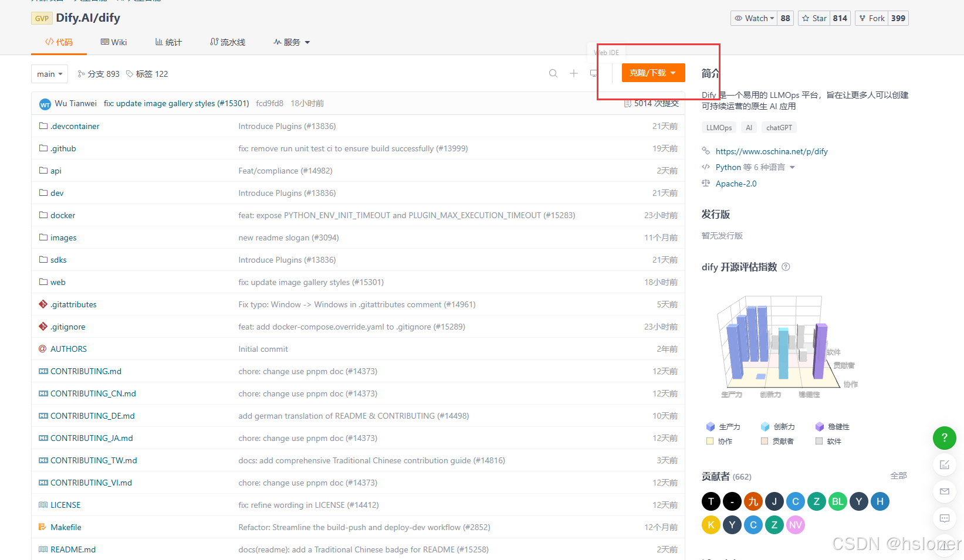Open README.md file
The image size is (964, 560).
[73, 549]
